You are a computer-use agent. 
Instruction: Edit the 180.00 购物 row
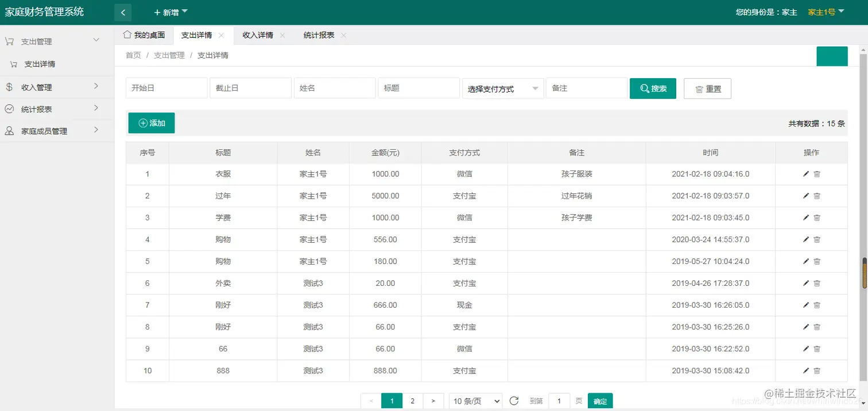point(806,261)
